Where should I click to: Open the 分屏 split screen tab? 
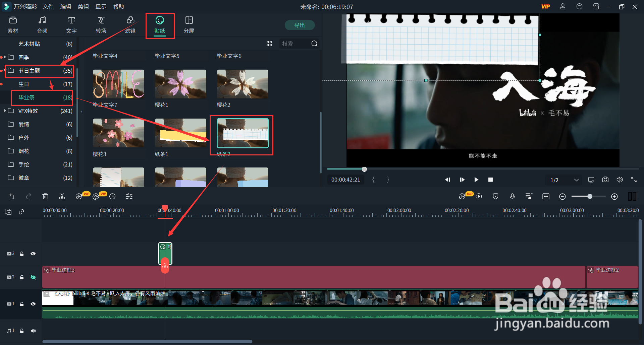(x=189, y=25)
